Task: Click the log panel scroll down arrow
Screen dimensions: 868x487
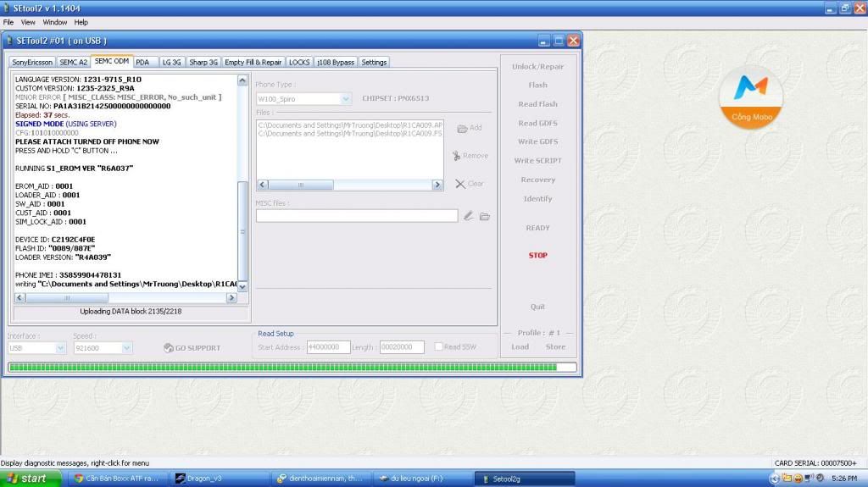Action: (242, 286)
